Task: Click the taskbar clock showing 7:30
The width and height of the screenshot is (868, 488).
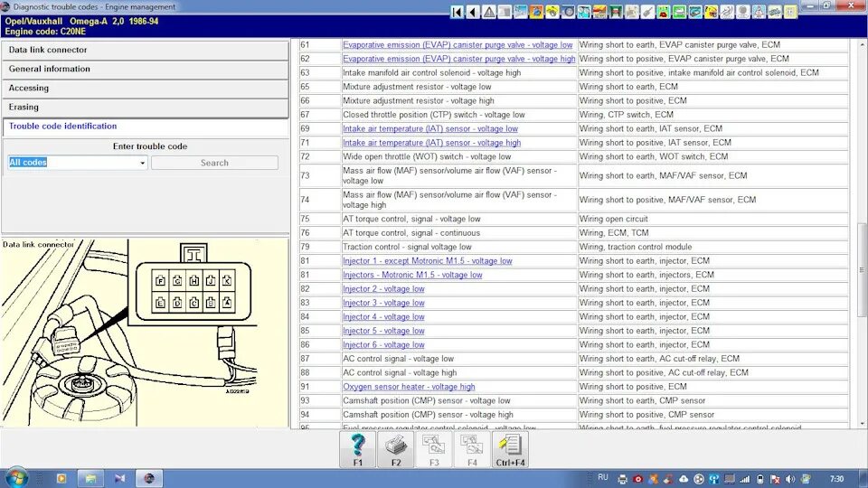Action: click(836, 479)
